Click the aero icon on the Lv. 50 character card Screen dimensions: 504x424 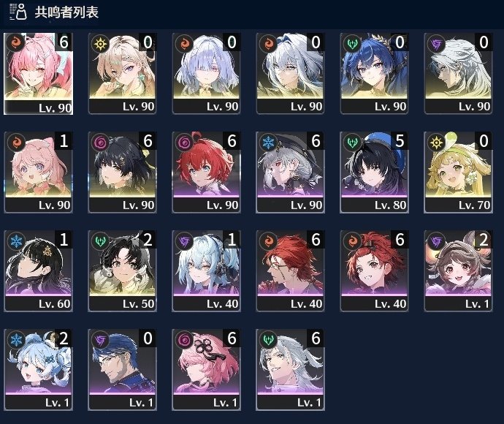100,241
